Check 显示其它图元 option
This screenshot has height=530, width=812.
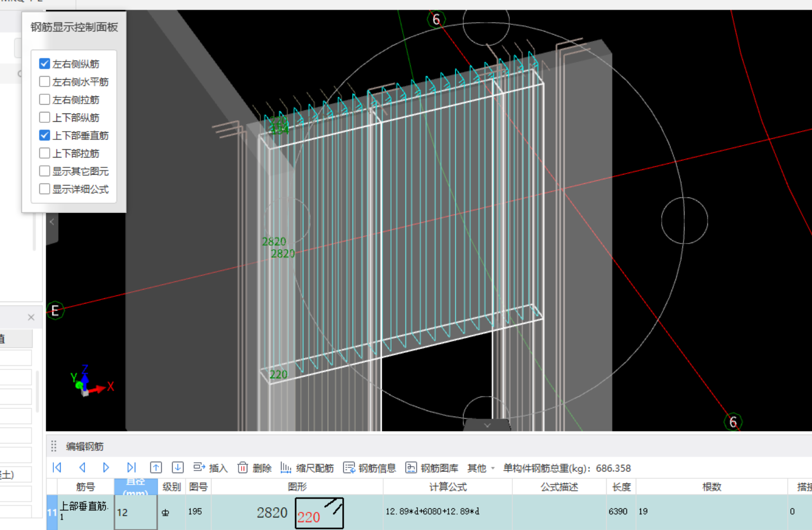pyautogui.click(x=45, y=171)
